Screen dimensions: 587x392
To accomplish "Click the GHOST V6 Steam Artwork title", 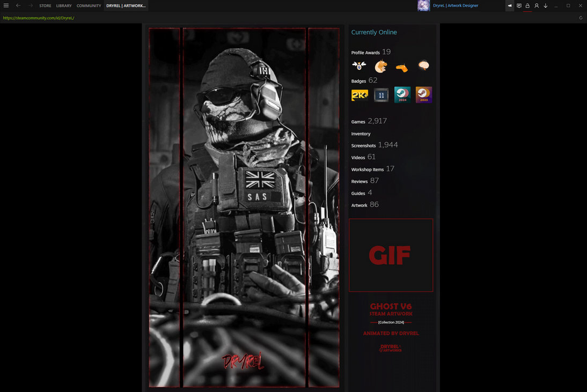I will (x=391, y=309).
